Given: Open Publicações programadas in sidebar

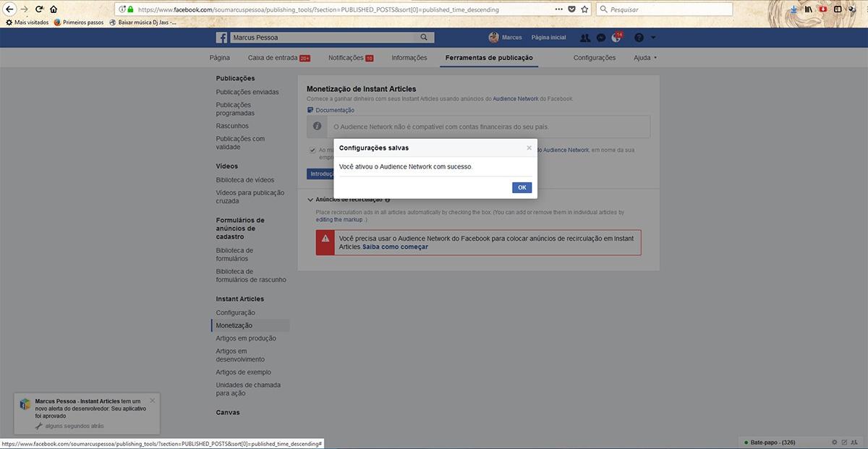Looking at the screenshot, I should [x=236, y=109].
